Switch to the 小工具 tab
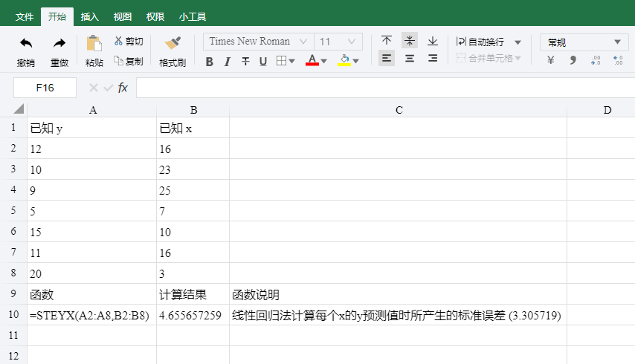 [193, 17]
